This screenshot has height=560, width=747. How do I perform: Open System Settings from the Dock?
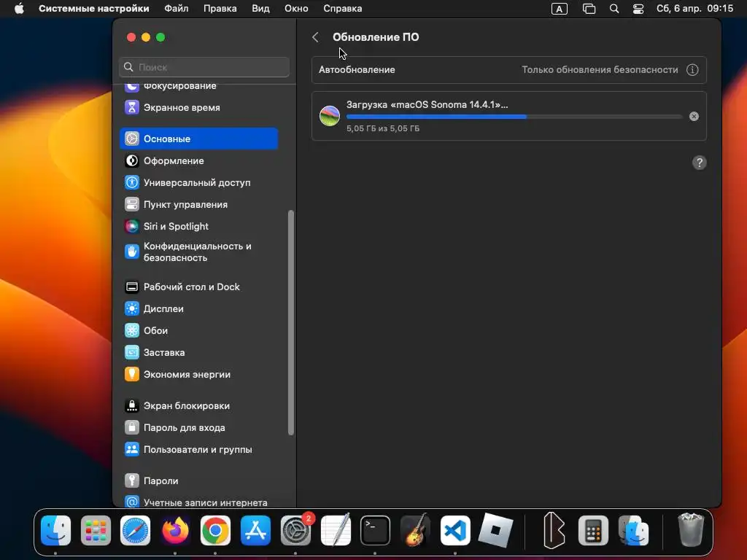(x=295, y=530)
